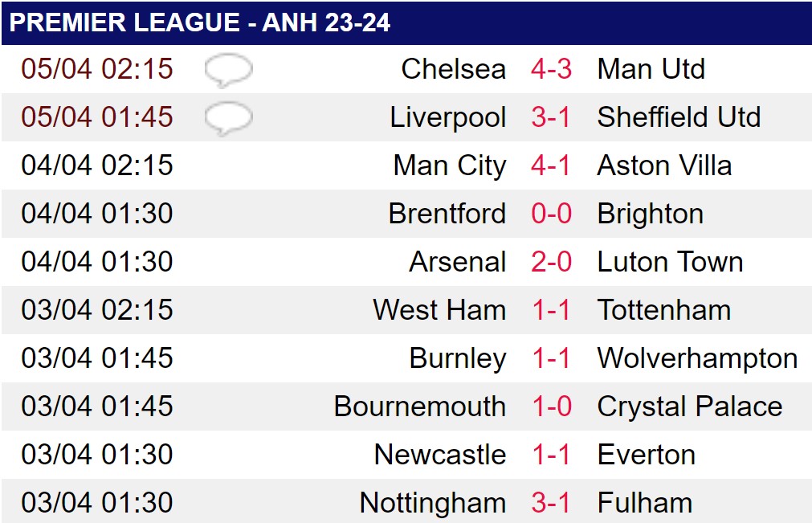Click the 3-1 score of Liverpool match
Viewport: 812px width, 523px height.
tap(550, 117)
